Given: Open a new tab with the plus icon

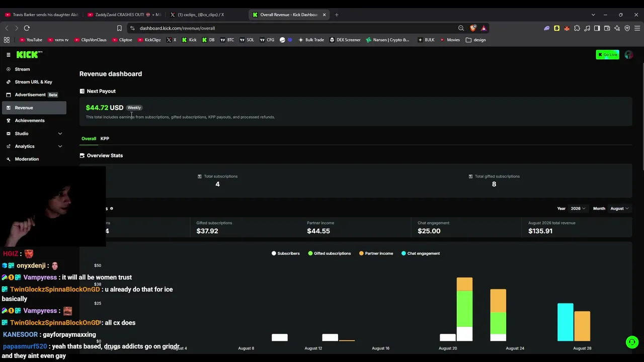Looking at the screenshot, I should (337, 15).
